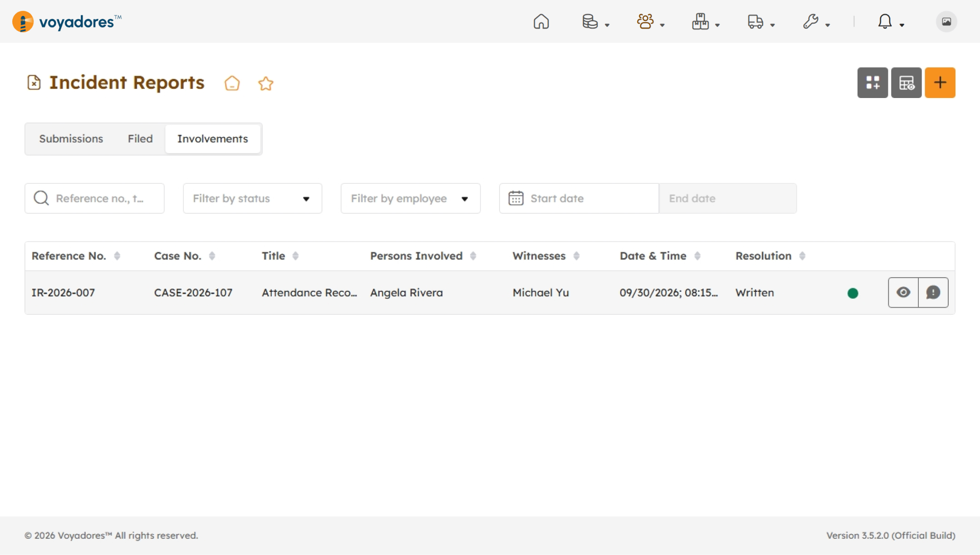Open the delivery truck menu icon
Viewport: 980px width, 555px height.
click(755, 21)
